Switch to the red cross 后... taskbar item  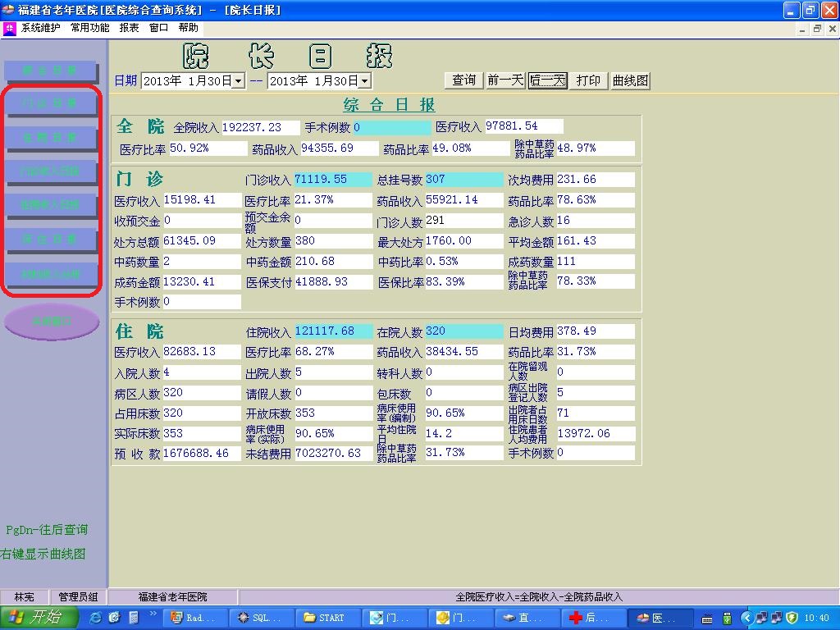click(593, 618)
